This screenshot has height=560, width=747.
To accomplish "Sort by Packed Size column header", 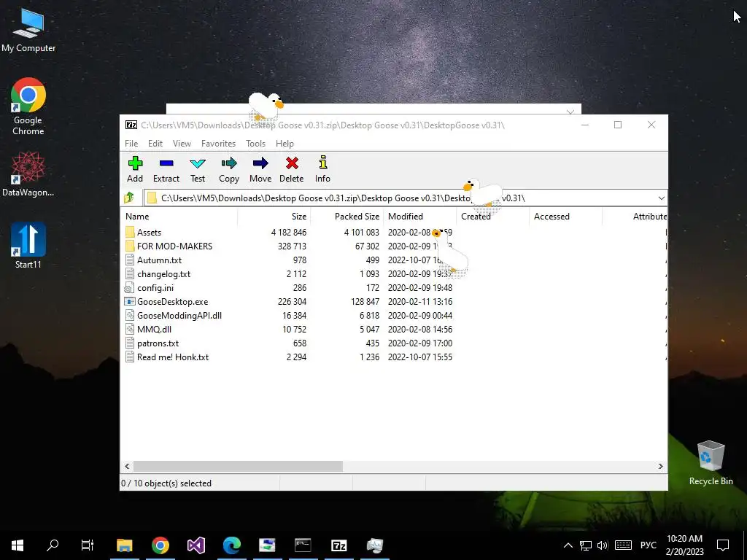I will pyautogui.click(x=347, y=216).
